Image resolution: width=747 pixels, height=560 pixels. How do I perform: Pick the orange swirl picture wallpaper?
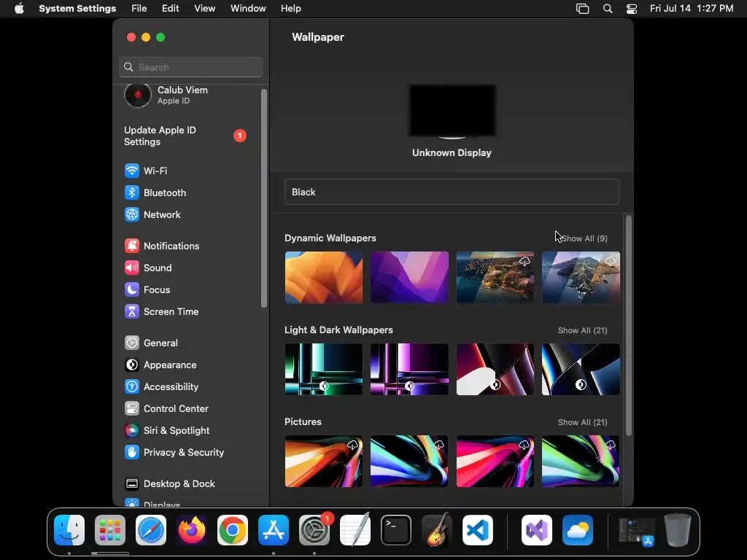coord(324,462)
